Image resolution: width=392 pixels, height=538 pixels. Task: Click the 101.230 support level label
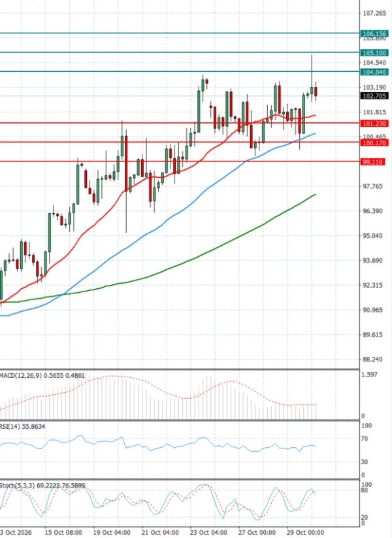pyautogui.click(x=374, y=124)
